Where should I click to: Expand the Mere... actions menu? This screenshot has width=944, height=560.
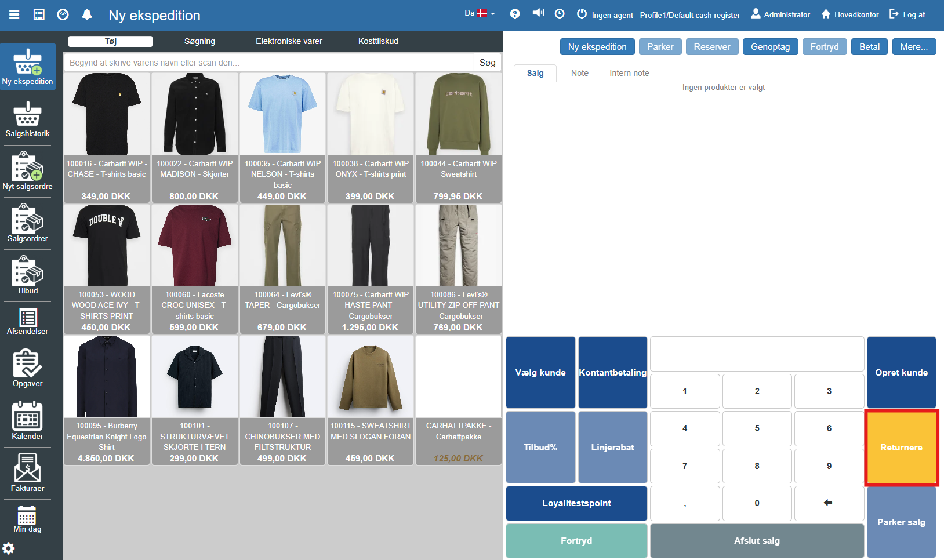coord(914,47)
